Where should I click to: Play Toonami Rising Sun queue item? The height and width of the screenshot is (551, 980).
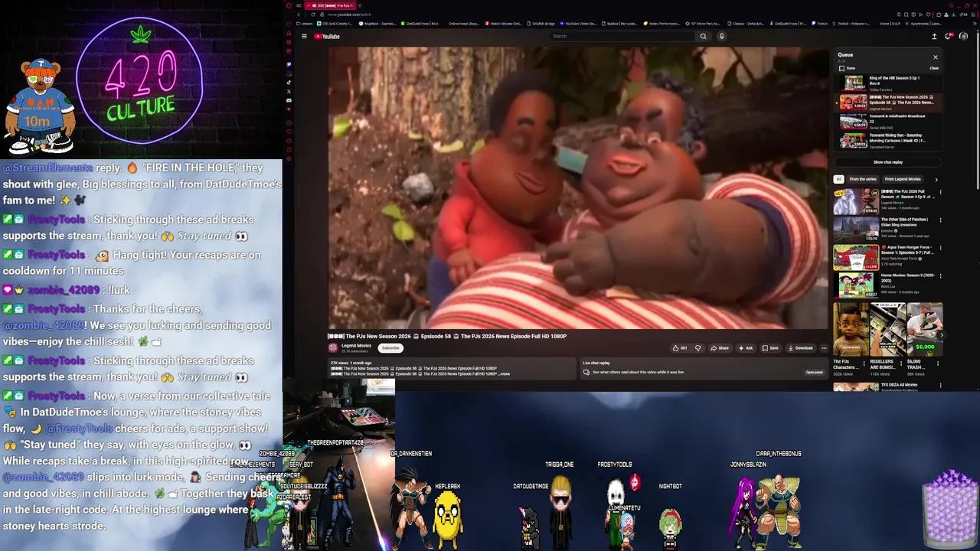click(x=888, y=140)
